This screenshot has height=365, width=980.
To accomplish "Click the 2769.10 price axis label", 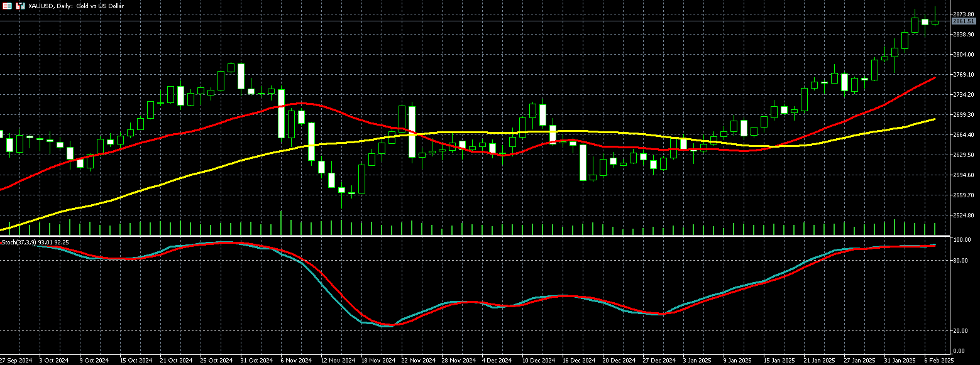I will point(962,74).
